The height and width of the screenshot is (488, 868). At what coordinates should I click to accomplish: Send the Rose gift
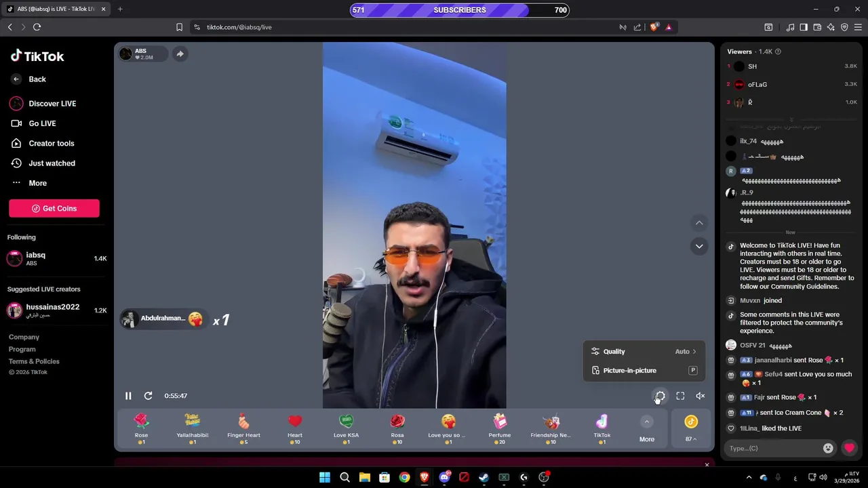click(141, 429)
